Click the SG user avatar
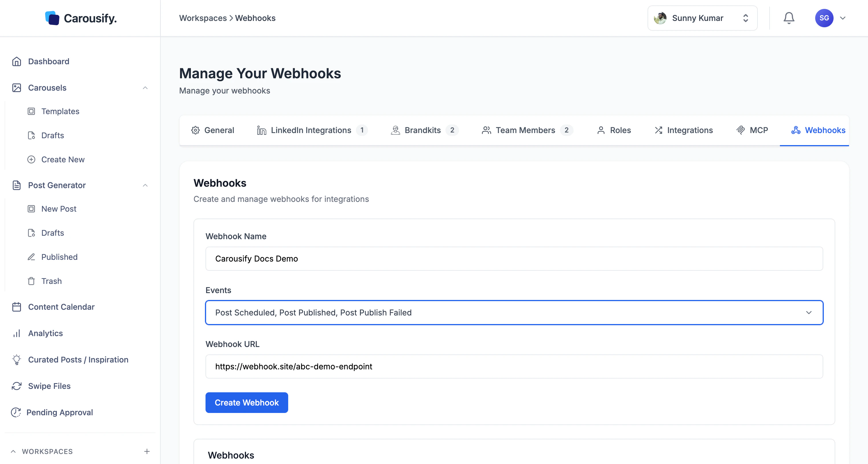Image resolution: width=868 pixels, height=464 pixels. click(824, 18)
